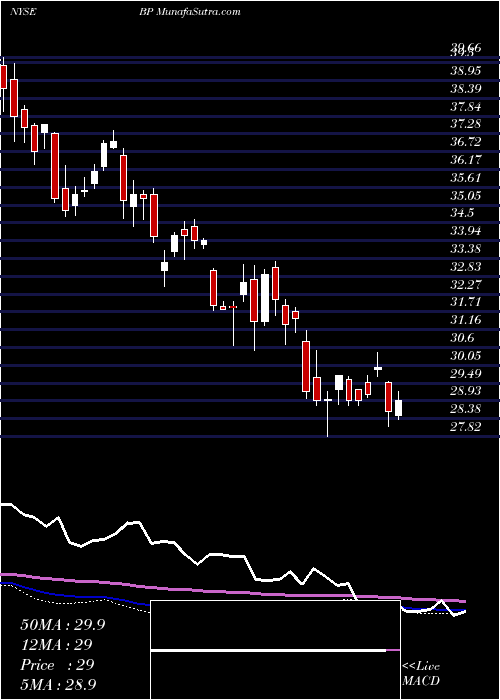Click the 50MA : 29.9 indicator
The image size is (500, 700).
(63, 625)
